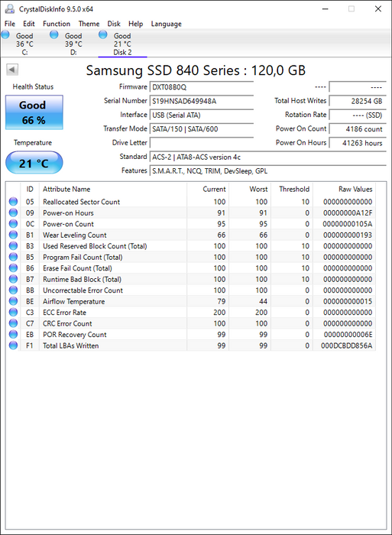
Task: Click the Serial Number field
Action: (x=202, y=102)
